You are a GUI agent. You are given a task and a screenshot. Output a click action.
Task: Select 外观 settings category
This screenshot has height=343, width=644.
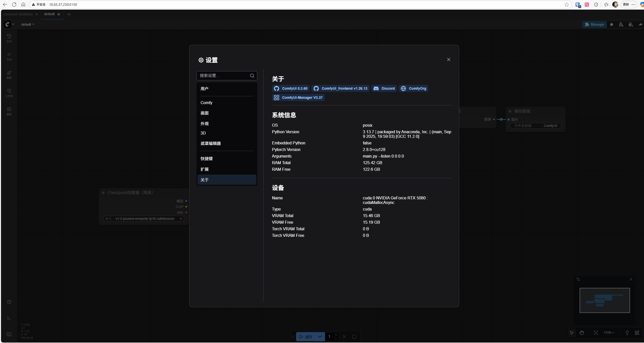(x=204, y=124)
